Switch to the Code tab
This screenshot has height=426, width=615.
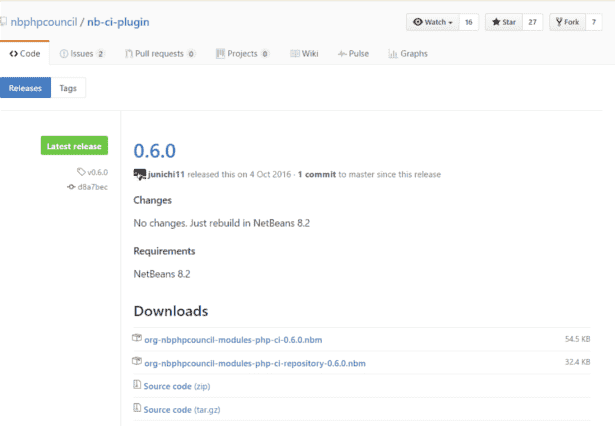pos(25,53)
